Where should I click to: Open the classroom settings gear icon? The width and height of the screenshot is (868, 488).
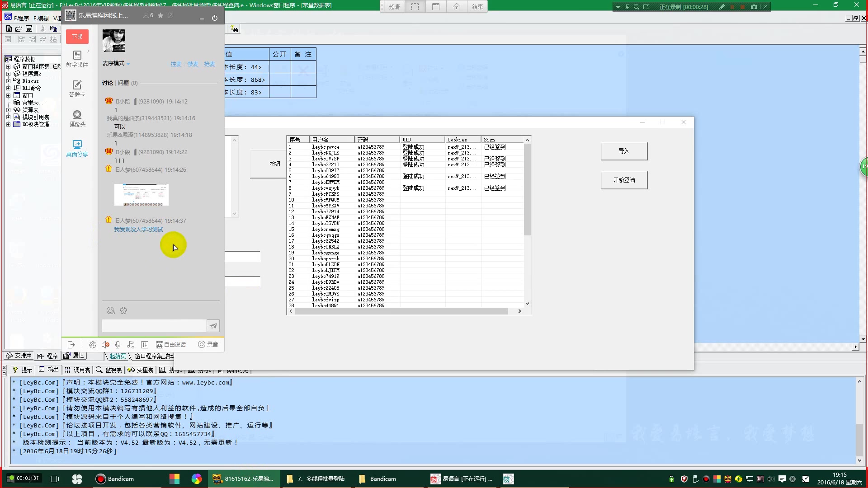[92, 345]
